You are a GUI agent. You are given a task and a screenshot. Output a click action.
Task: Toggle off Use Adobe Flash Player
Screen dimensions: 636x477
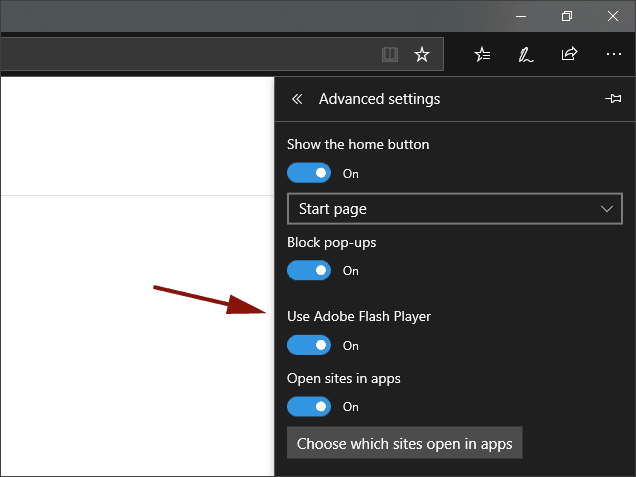click(309, 345)
